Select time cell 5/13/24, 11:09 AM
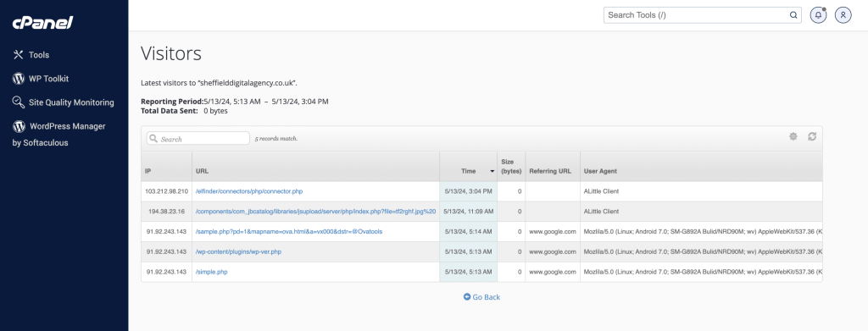The image size is (868, 331). 468,211
